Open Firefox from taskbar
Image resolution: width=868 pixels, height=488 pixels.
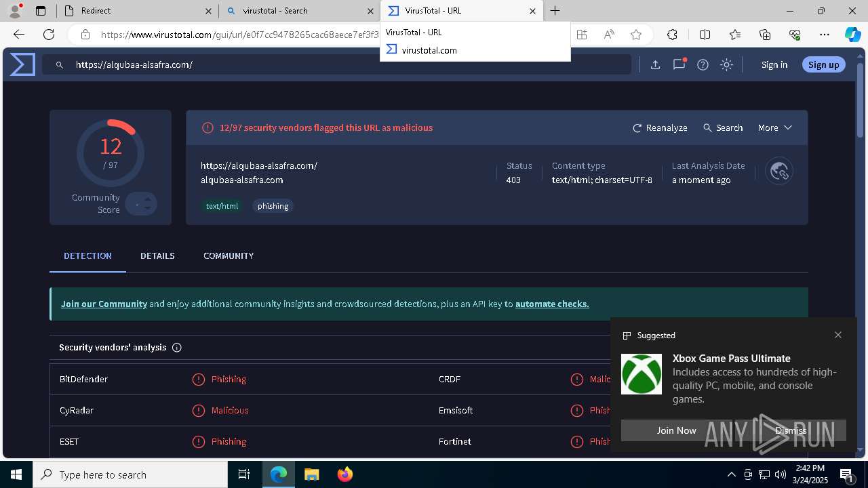tap(345, 474)
